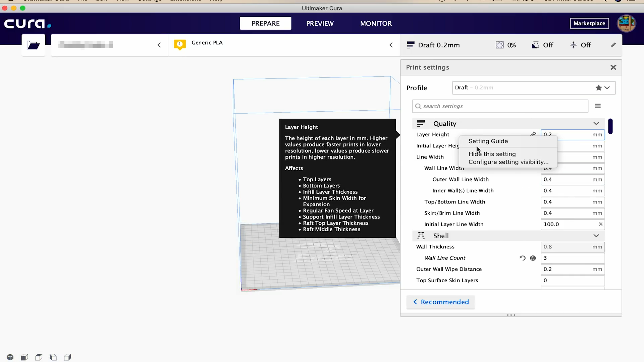Switch to the PREVIEW tab

pos(320,23)
